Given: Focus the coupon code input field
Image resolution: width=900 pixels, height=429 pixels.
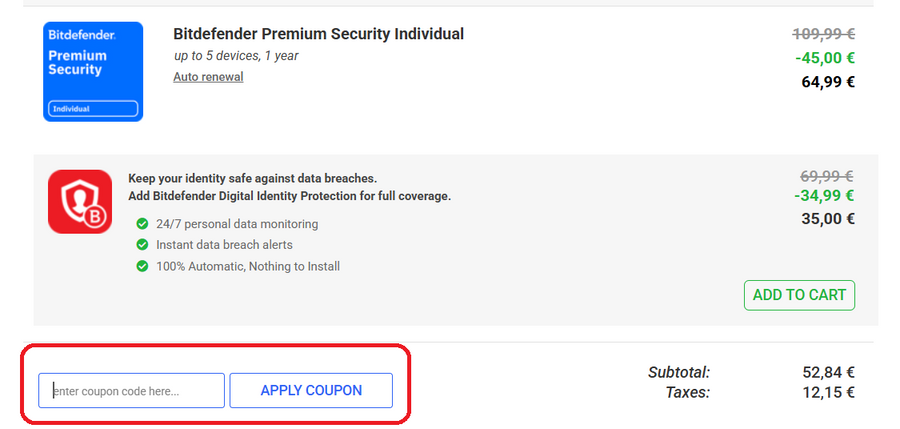Looking at the screenshot, I should click(131, 390).
